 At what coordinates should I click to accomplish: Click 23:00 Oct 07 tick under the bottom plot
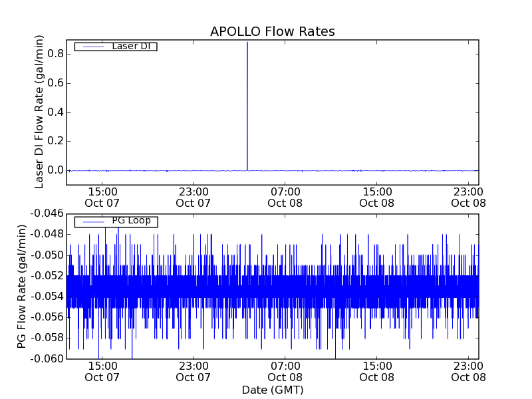(194, 371)
